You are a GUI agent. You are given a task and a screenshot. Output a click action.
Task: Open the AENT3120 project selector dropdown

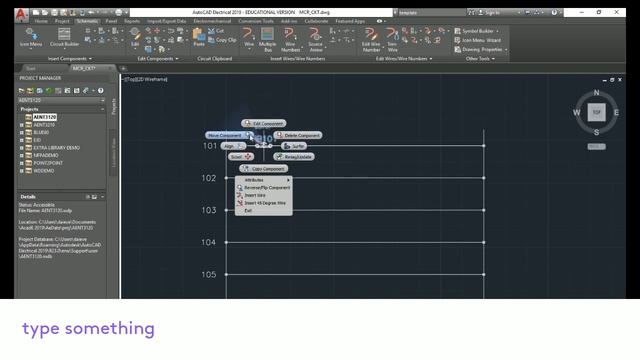pyautogui.click(x=61, y=100)
